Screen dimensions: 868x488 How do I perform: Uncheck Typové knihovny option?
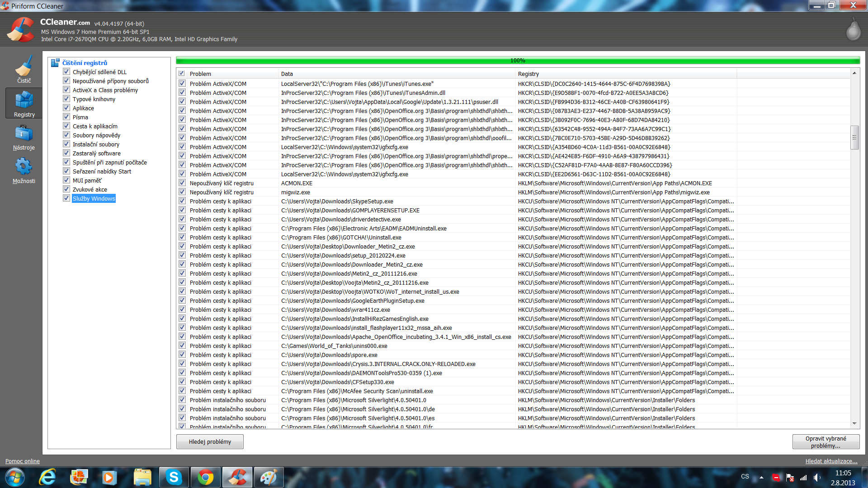click(x=66, y=99)
